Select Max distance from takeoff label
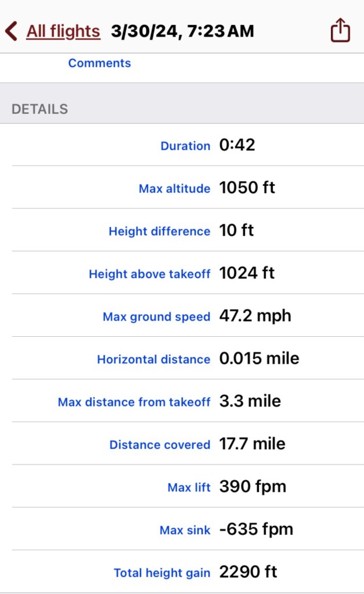 click(x=134, y=402)
